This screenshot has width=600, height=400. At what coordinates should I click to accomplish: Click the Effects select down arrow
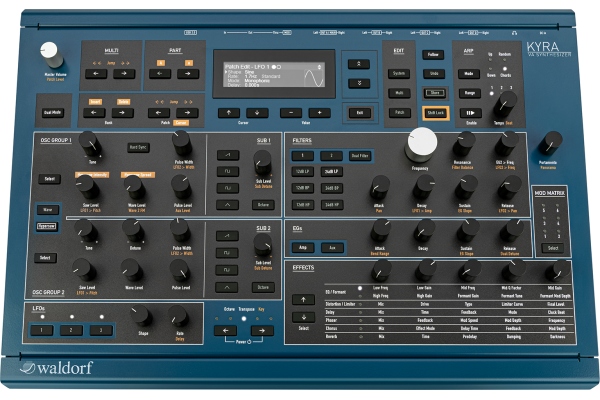point(304,317)
